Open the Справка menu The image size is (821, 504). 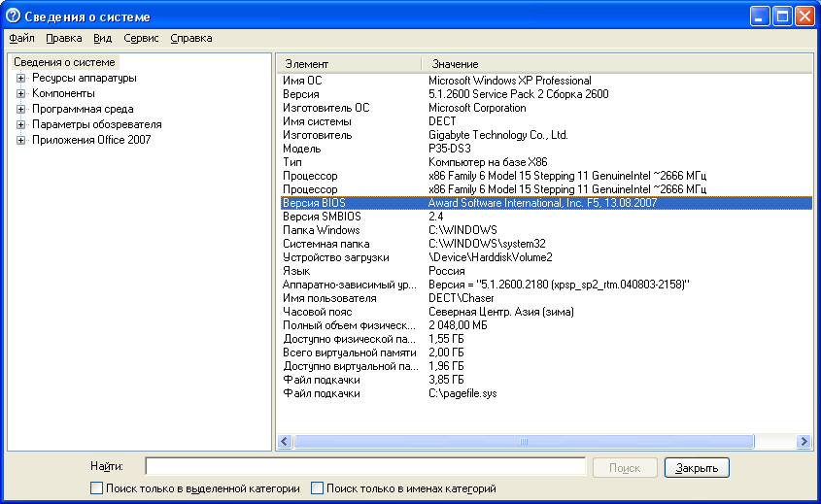(x=191, y=38)
